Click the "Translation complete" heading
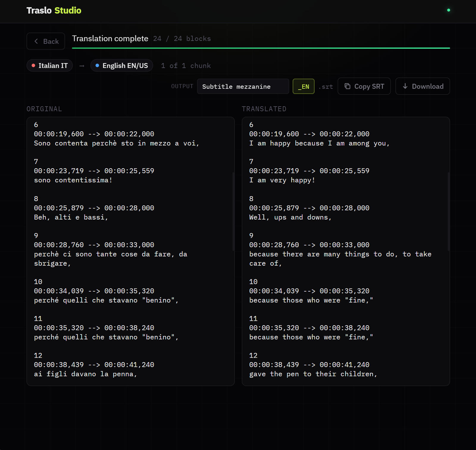The width and height of the screenshot is (476, 450). [x=110, y=38]
